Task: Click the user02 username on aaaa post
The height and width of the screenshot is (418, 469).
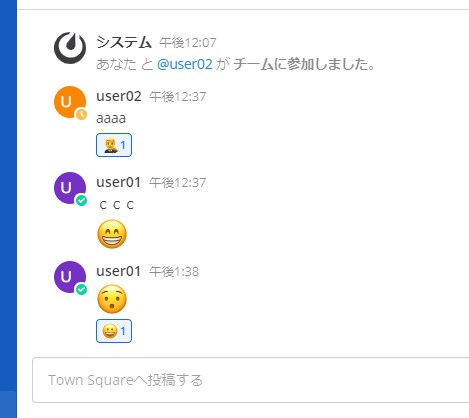Action: (x=119, y=96)
